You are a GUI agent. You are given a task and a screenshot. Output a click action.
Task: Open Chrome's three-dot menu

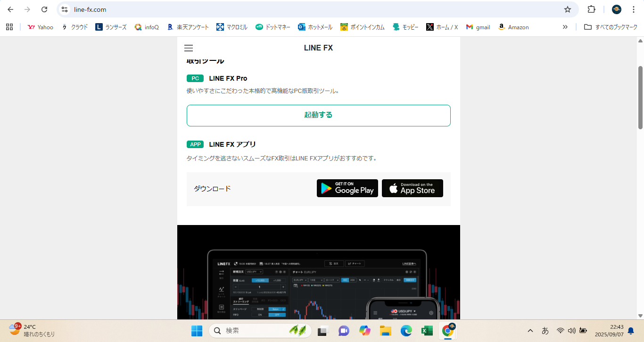pos(633,9)
